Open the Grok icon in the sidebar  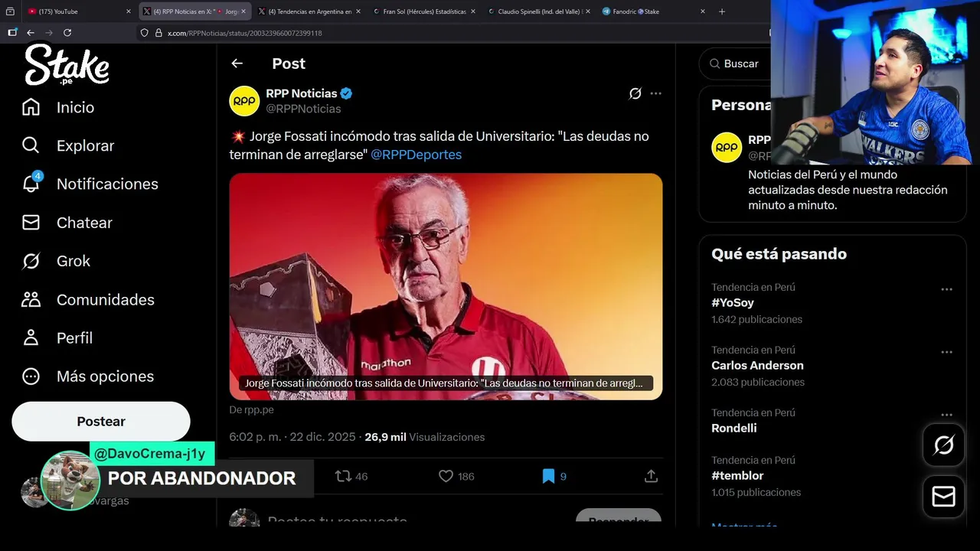pyautogui.click(x=31, y=261)
